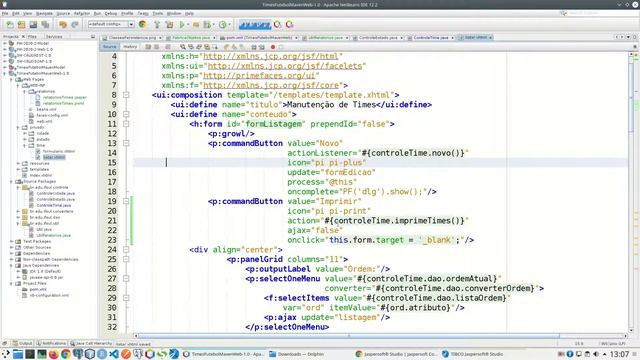
Task: Switch to ControleTime.java editor tab
Action: 430,38
